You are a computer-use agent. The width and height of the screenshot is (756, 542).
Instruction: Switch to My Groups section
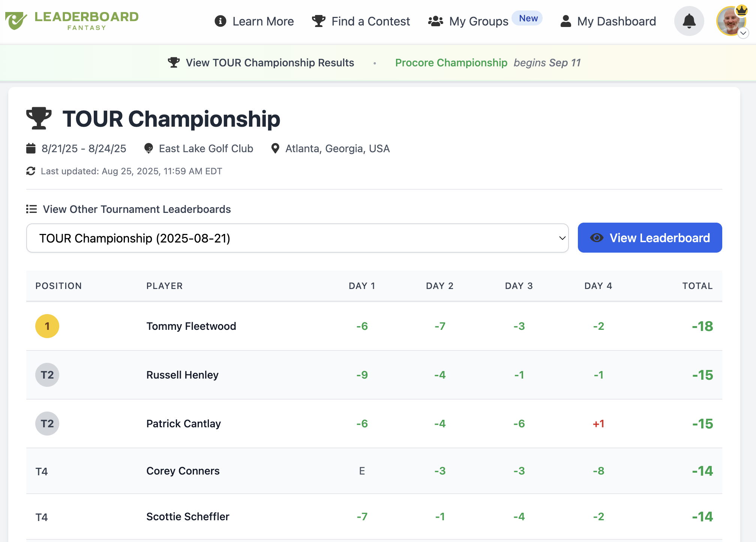479,21
